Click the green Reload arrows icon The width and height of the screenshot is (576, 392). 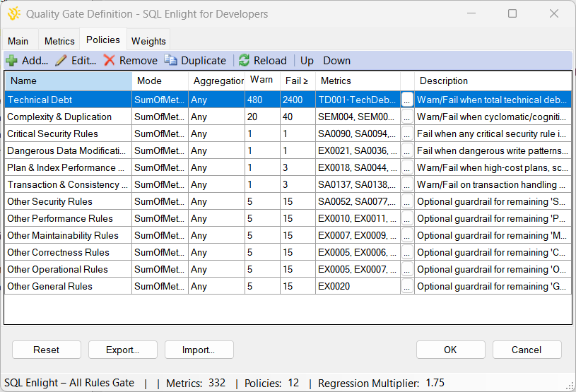244,60
